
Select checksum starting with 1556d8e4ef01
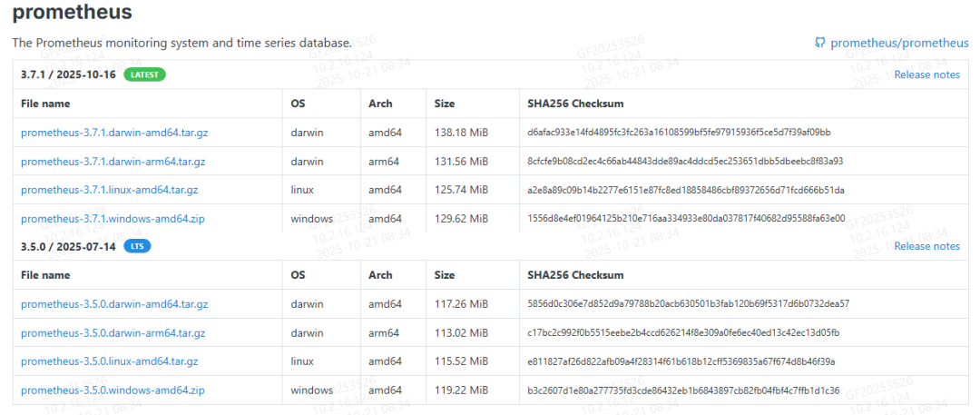(686, 219)
